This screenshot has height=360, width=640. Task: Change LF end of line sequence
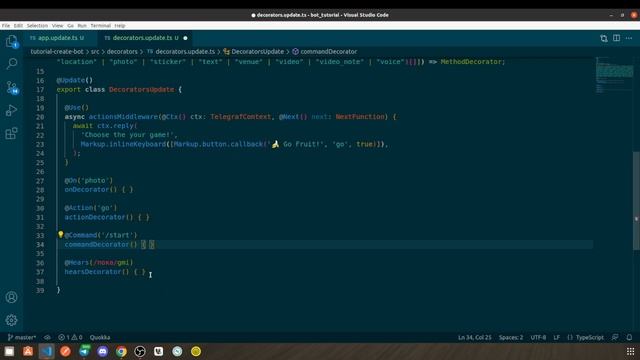(x=556, y=337)
